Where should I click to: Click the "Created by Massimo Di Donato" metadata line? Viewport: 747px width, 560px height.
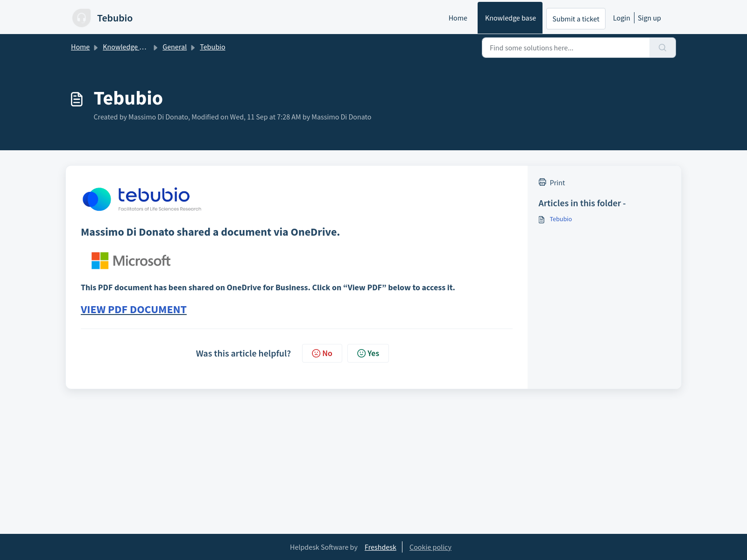[233, 117]
